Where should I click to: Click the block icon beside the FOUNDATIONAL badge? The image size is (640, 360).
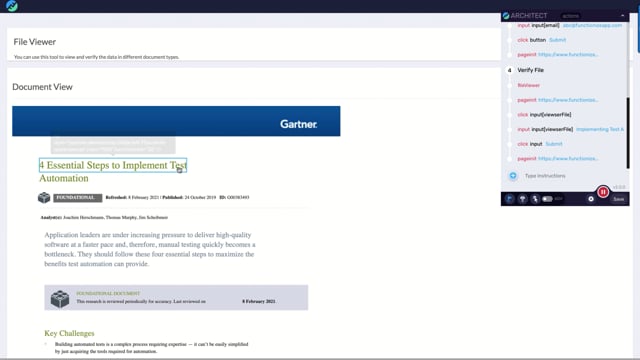(x=44, y=198)
